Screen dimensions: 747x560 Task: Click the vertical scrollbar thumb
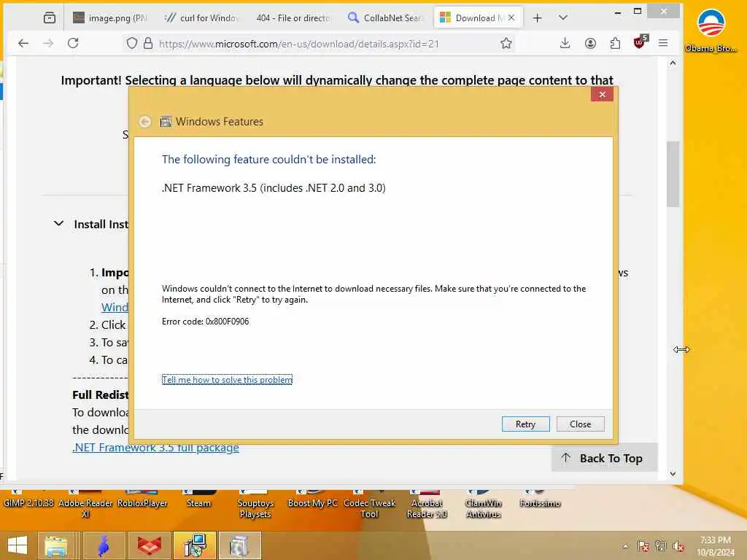673,174
